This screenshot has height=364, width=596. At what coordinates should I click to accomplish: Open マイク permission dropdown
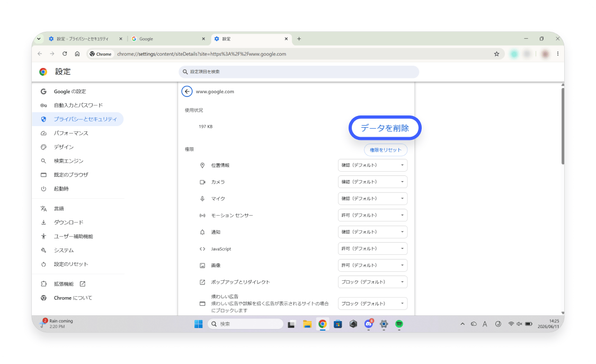[x=372, y=199]
